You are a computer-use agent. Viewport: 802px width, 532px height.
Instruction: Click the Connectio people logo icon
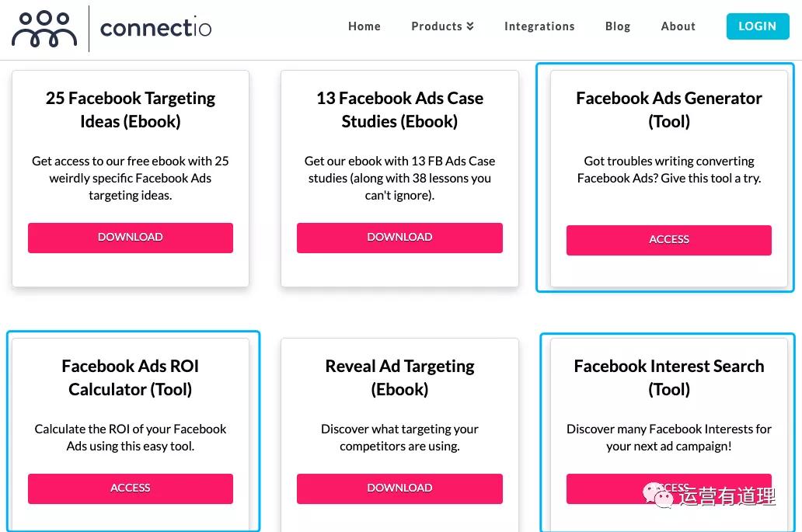44,29
